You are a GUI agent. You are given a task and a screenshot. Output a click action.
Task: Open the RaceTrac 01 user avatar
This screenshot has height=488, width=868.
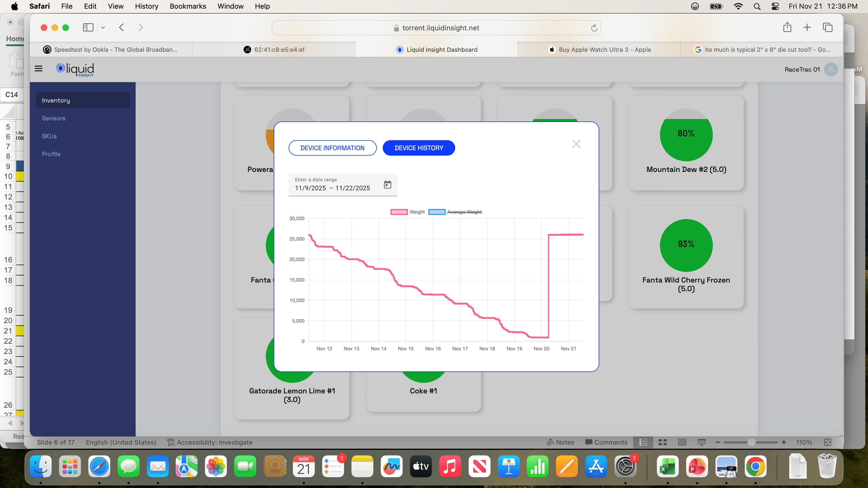831,69
